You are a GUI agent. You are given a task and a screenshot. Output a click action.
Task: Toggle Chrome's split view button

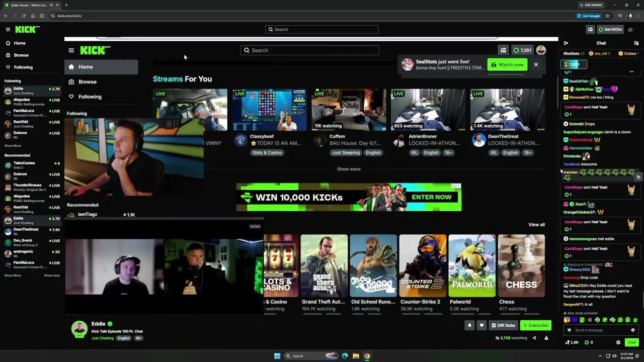click(x=42, y=16)
